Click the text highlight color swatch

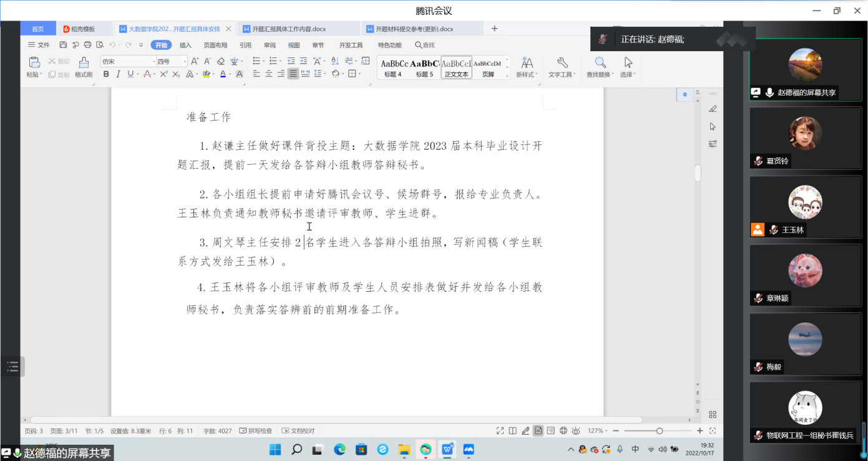pyautogui.click(x=206, y=74)
